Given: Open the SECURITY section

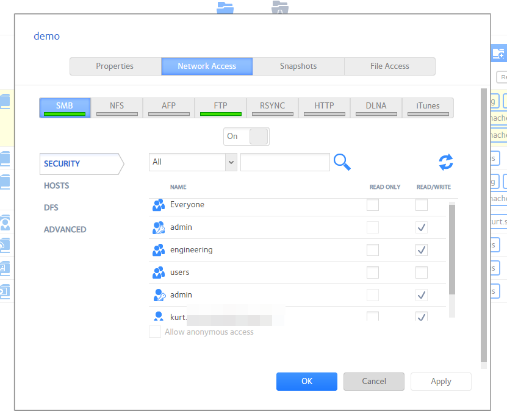Looking at the screenshot, I should click(x=82, y=164).
